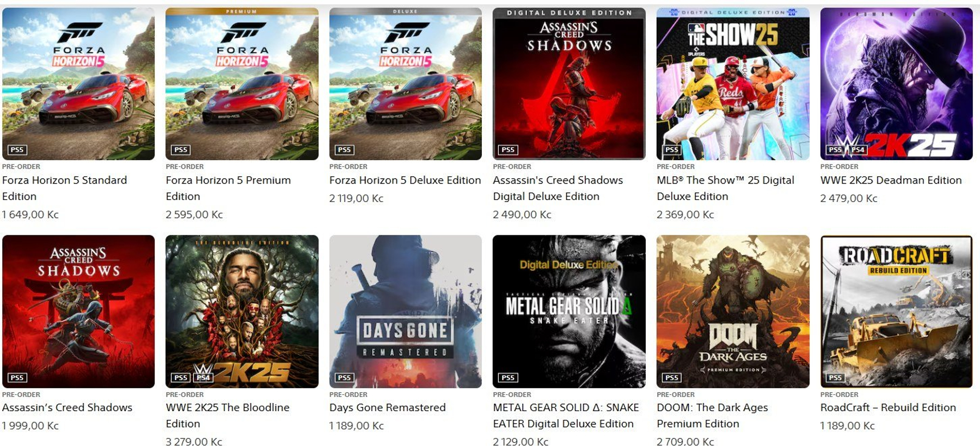980x446 pixels.
Task: Click the Days Gone Remastered title text
Action: click(x=387, y=407)
